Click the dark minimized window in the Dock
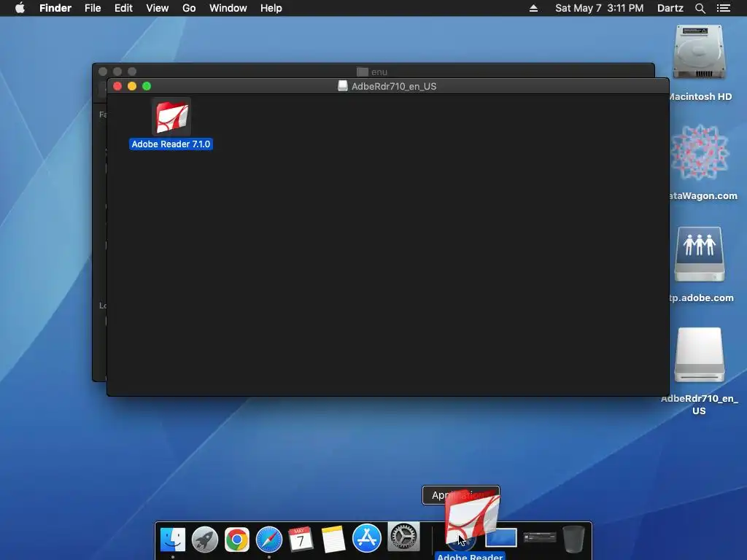The width and height of the screenshot is (747, 560). pyautogui.click(x=540, y=537)
